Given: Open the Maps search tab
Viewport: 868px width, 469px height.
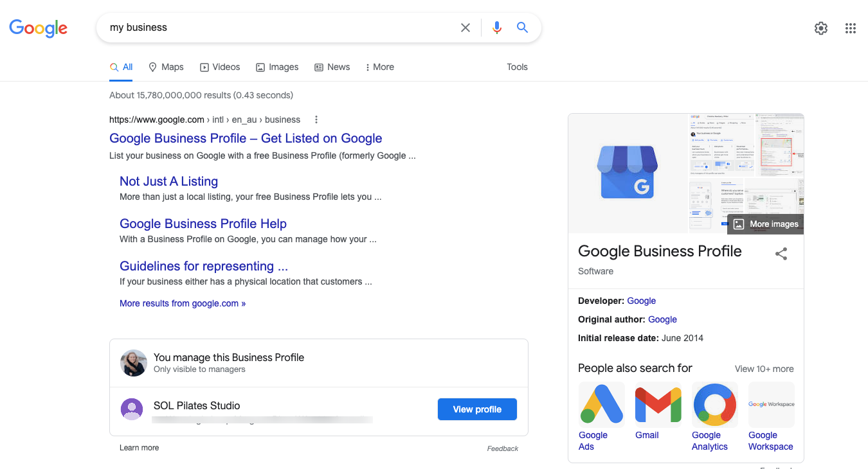Looking at the screenshot, I should (166, 67).
